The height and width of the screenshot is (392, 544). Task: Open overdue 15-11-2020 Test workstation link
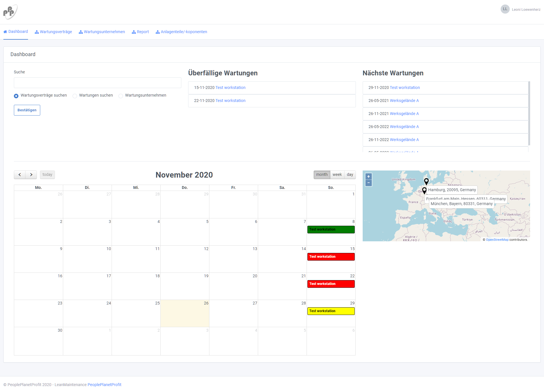(230, 88)
